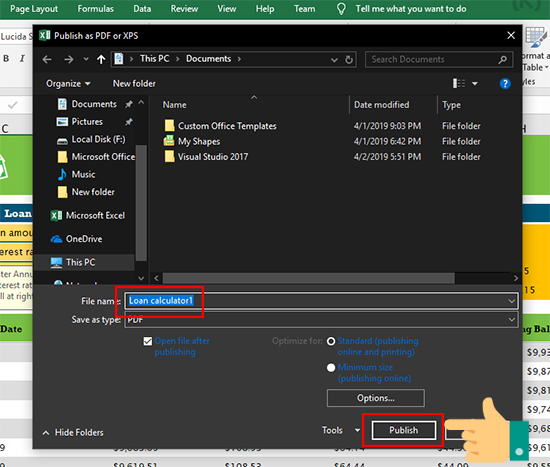Image resolution: width=550 pixels, height=467 pixels.
Task: Click the pin icon next to Documents
Action: [x=129, y=104]
